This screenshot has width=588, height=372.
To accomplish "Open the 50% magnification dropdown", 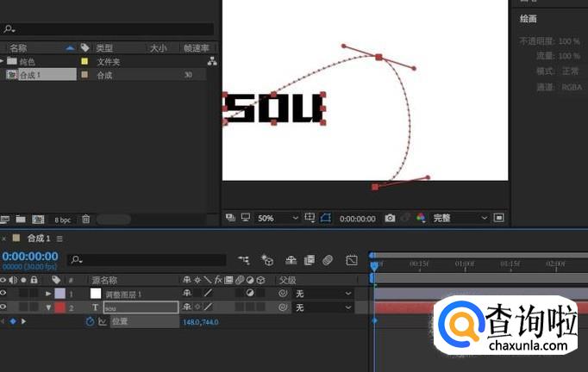I will pyautogui.click(x=277, y=219).
